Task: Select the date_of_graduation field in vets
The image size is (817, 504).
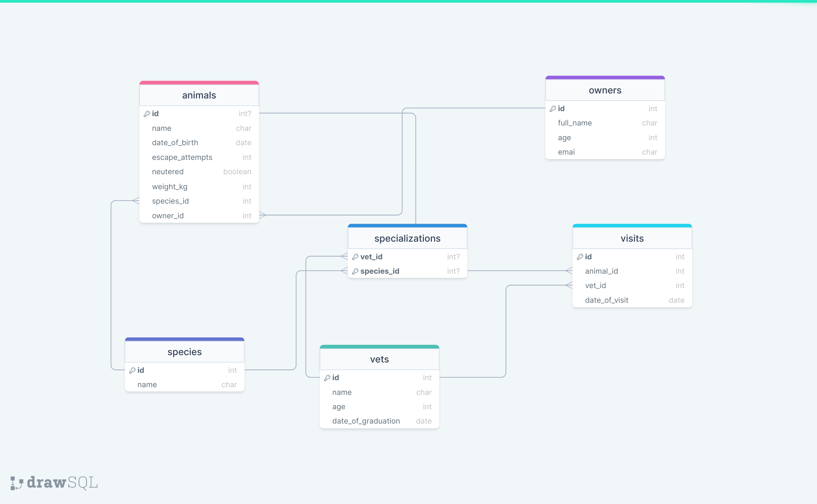Action: [x=366, y=421]
